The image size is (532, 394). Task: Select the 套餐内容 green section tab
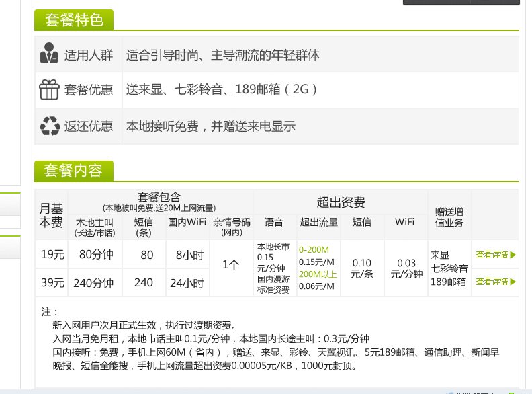[x=74, y=171]
